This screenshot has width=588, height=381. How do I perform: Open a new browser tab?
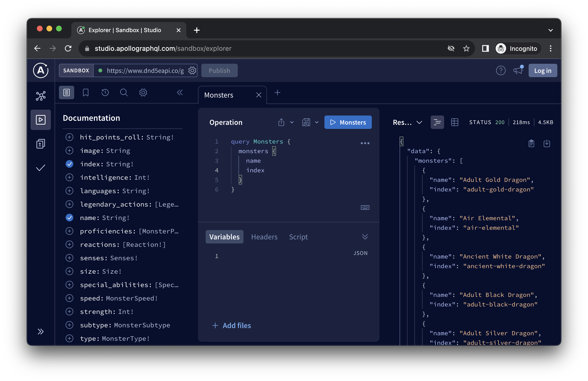click(197, 30)
